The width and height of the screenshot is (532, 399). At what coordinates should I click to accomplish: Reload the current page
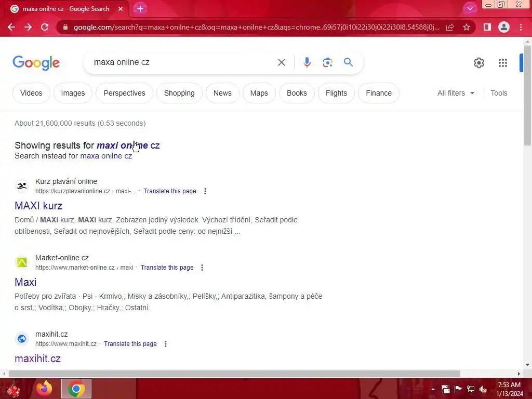(x=45, y=27)
